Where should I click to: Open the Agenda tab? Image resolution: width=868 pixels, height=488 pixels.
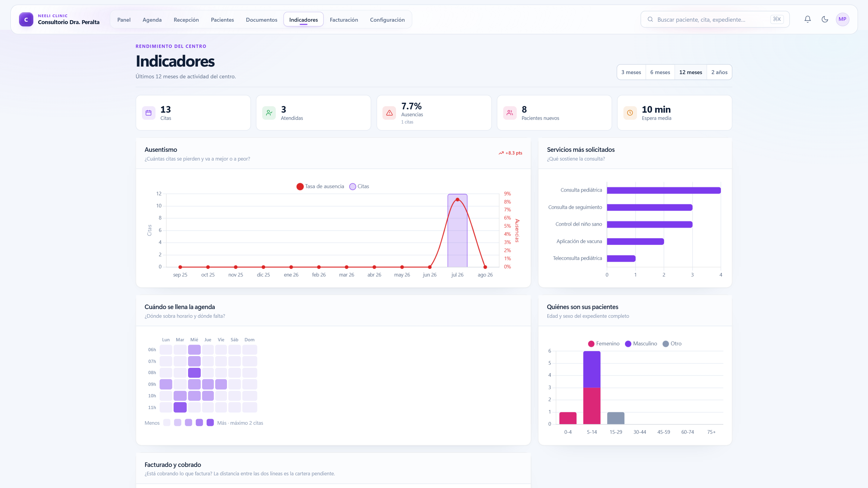[x=152, y=20]
